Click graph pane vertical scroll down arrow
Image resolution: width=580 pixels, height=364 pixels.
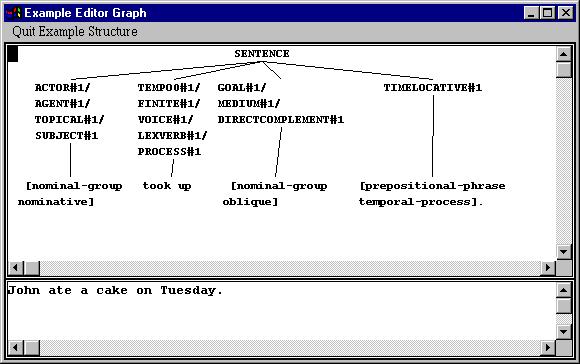click(563, 252)
